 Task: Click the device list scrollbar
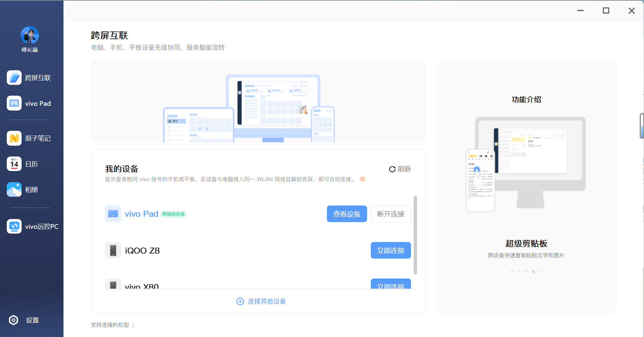[415, 235]
